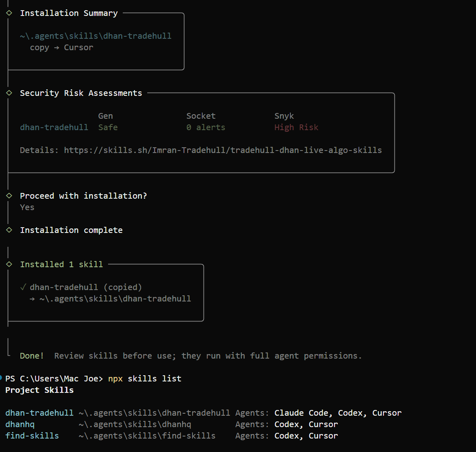Click 'Proceed with installation?' prompt text
The image size is (476, 452).
pos(84,196)
